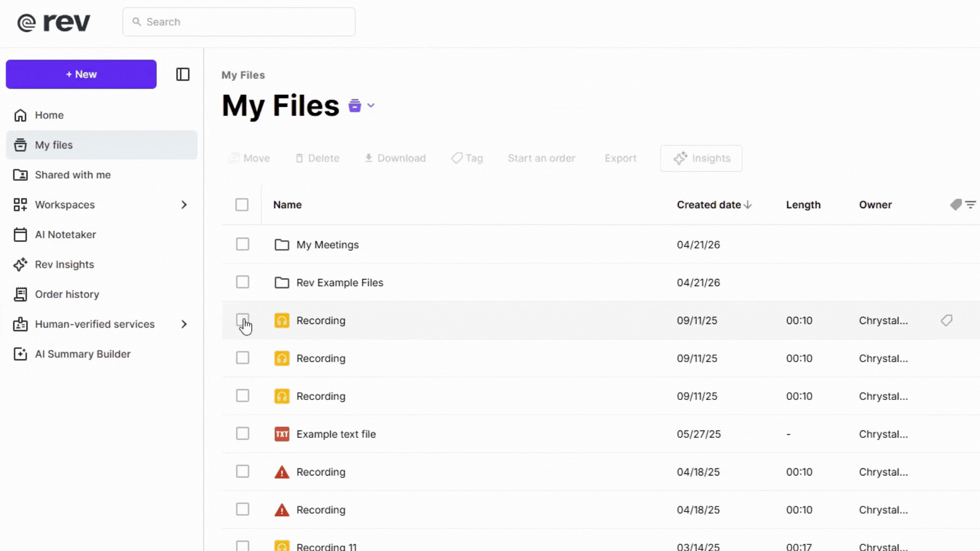This screenshot has width=980, height=551.
Task: Click the Workspaces grid icon
Action: click(x=20, y=205)
